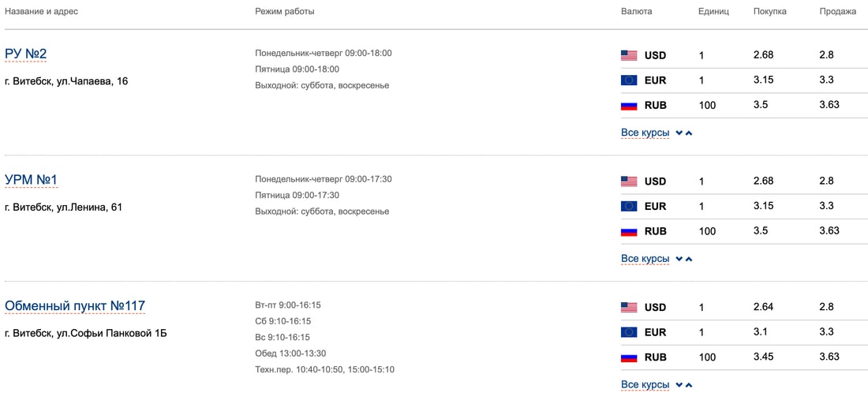The height and width of the screenshot is (404, 868).
Task: Expand 'Все курсы' for УРМ №1
Action: click(645, 259)
